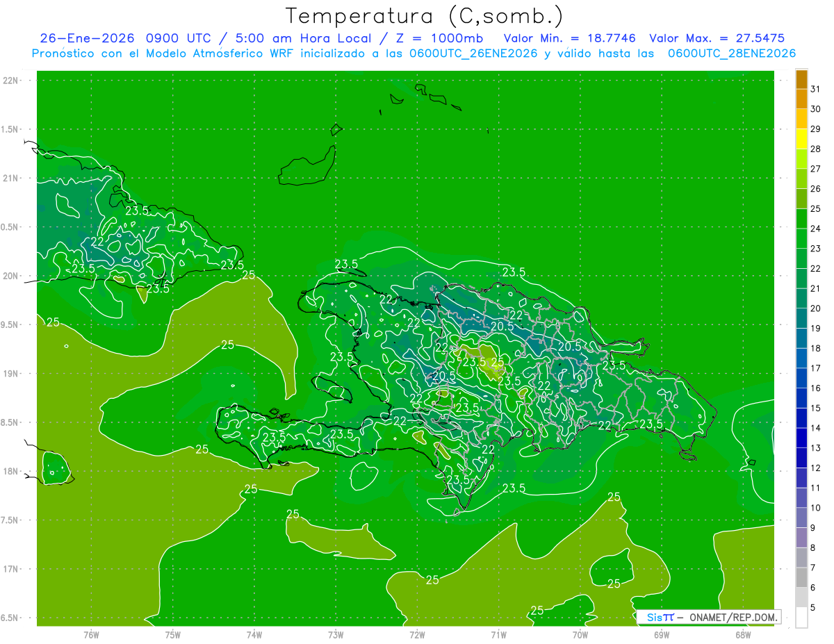Image resolution: width=834 pixels, height=644 pixels.
Task: Click the color scale label "10"
Action: tap(815, 508)
